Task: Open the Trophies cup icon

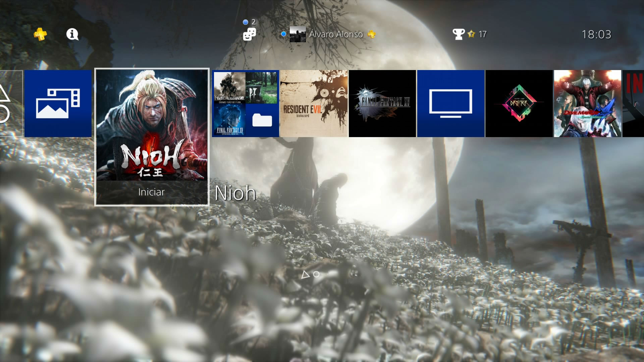Action: (459, 34)
